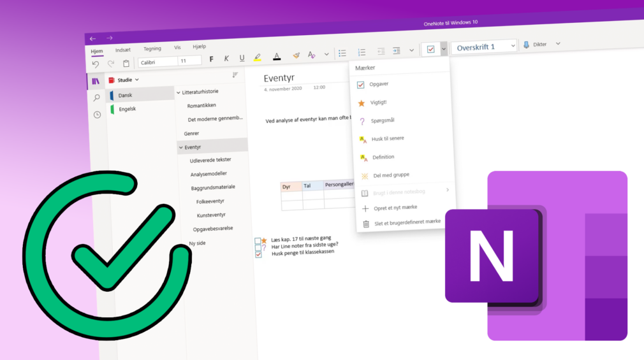Click the sort pages icon
This screenshot has height=360, width=644.
(235, 75)
